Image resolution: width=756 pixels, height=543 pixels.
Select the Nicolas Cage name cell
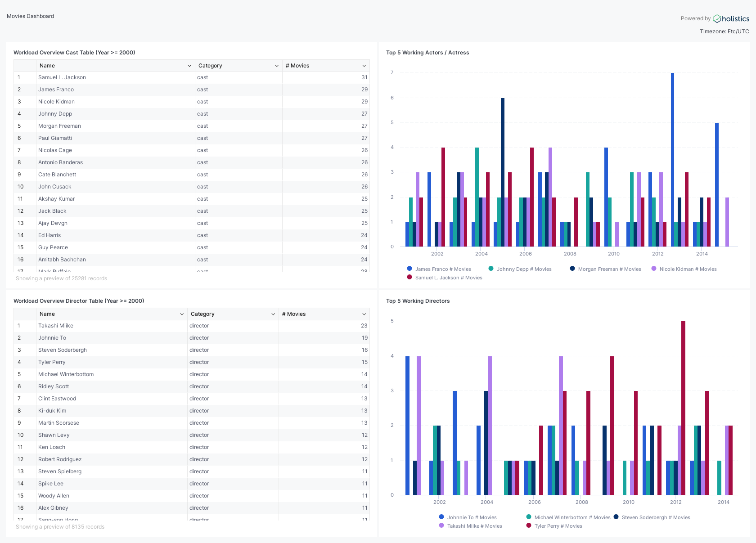coord(115,150)
